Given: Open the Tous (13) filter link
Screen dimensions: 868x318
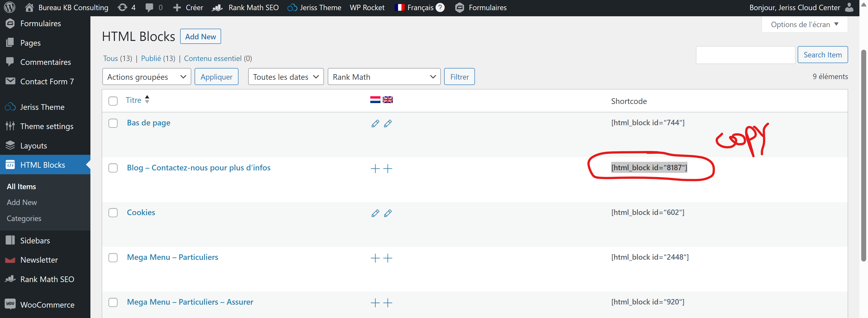Looking at the screenshot, I should pyautogui.click(x=118, y=58).
